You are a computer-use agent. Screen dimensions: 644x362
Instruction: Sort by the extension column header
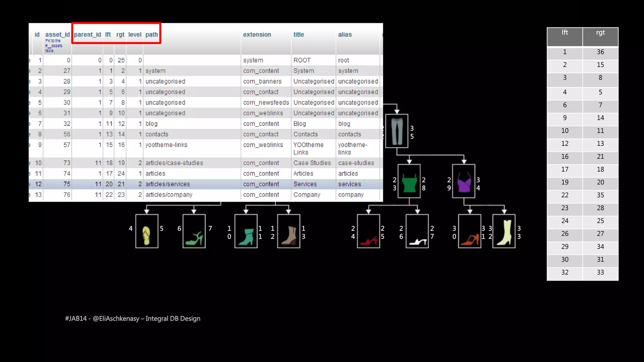coord(257,35)
